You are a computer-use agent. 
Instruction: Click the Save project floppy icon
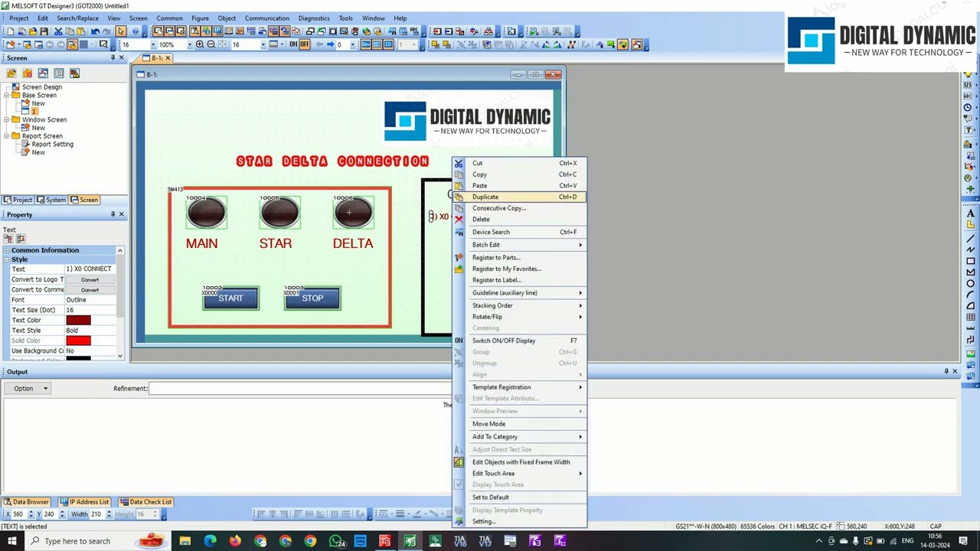(x=44, y=31)
